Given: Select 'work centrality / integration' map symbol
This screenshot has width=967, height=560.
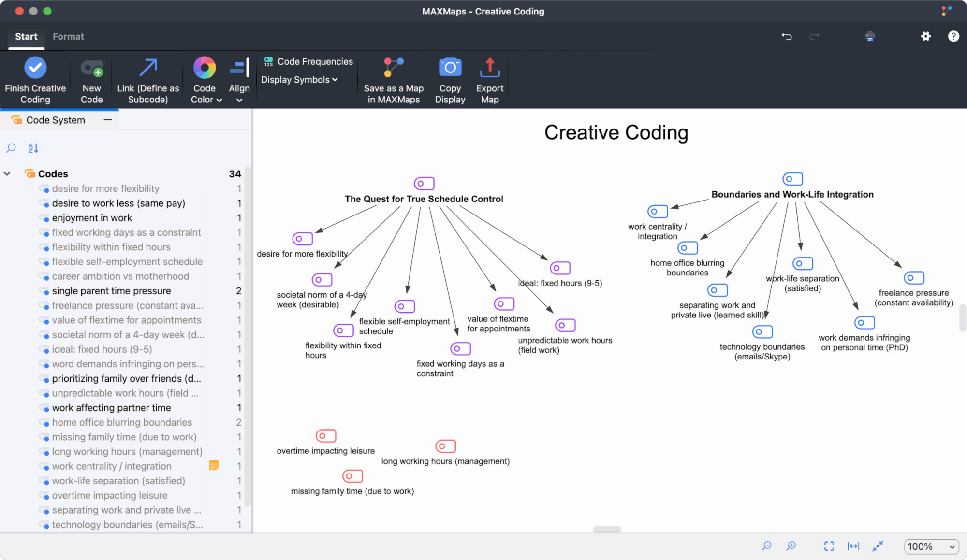Looking at the screenshot, I should [x=658, y=212].
